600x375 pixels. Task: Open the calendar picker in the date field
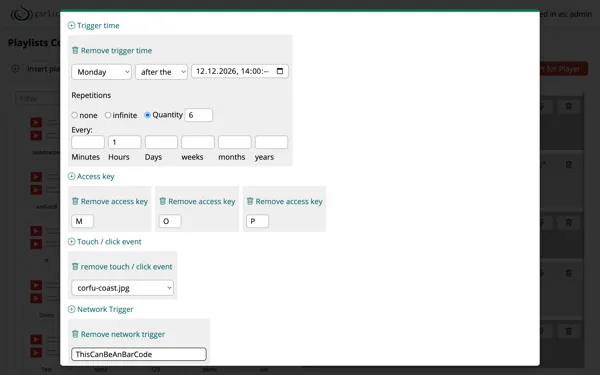point(280,71)
